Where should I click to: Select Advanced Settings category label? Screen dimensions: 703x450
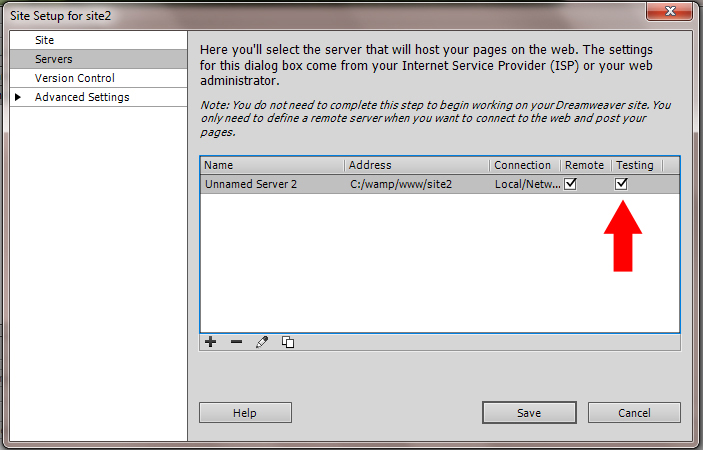82,97
